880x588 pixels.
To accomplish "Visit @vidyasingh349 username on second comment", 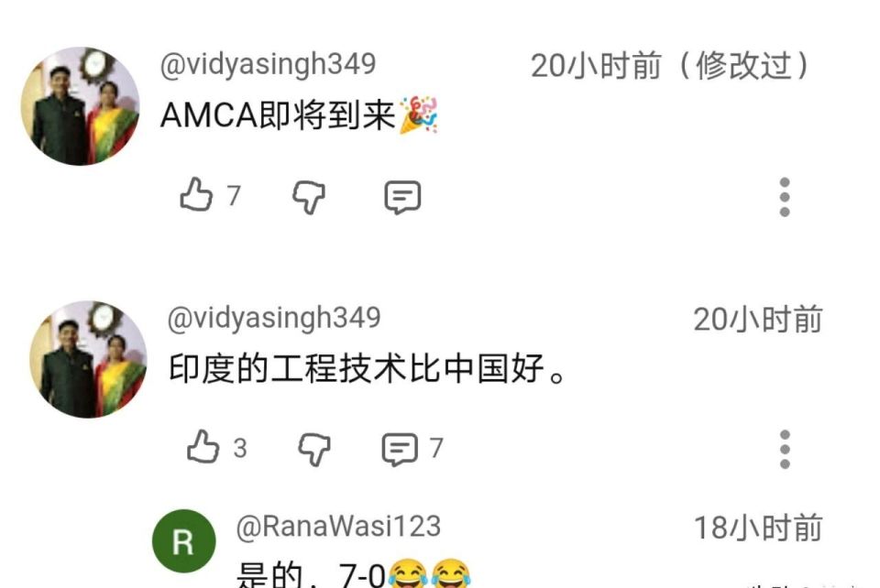I will tap(274, 318).
